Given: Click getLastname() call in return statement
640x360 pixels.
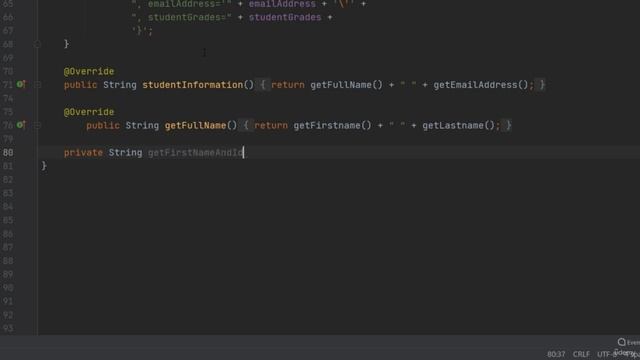Looking at the screenshot, I should pos(458,125).
